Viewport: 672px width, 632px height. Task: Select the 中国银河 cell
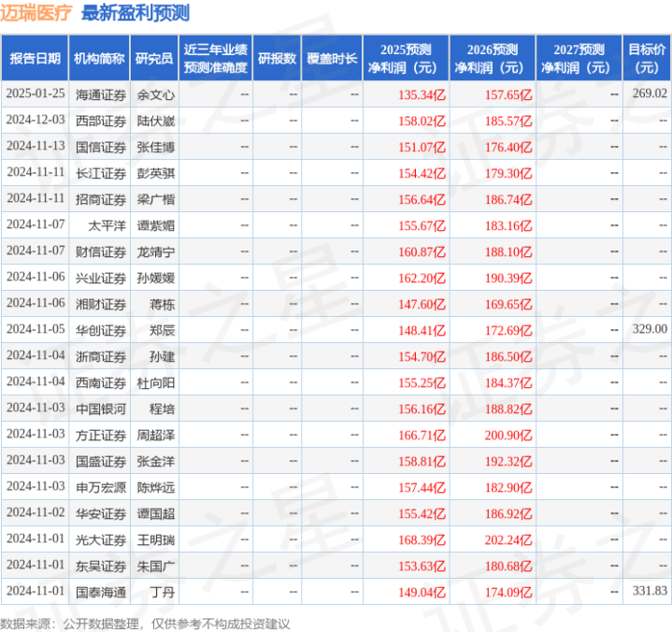[101, 409]
